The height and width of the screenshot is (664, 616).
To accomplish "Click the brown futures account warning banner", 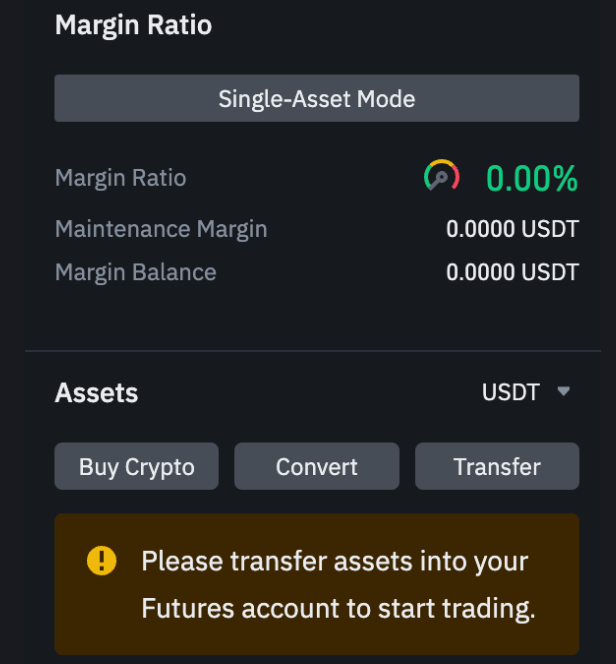I will coord(317,584).
